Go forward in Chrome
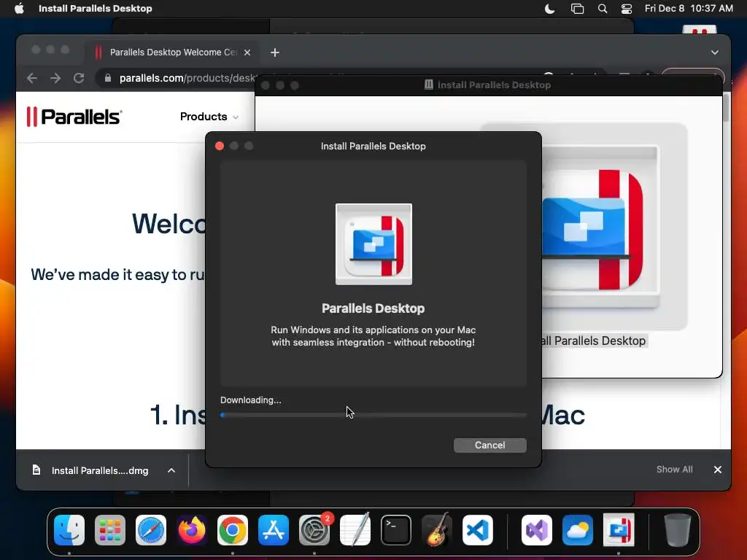The width and height of the screenshot is (747, 560). pos(55,78)
